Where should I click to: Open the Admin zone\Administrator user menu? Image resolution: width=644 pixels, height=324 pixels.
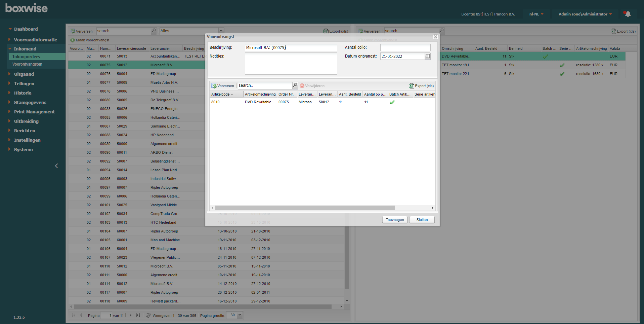click(x=585, y=14)
